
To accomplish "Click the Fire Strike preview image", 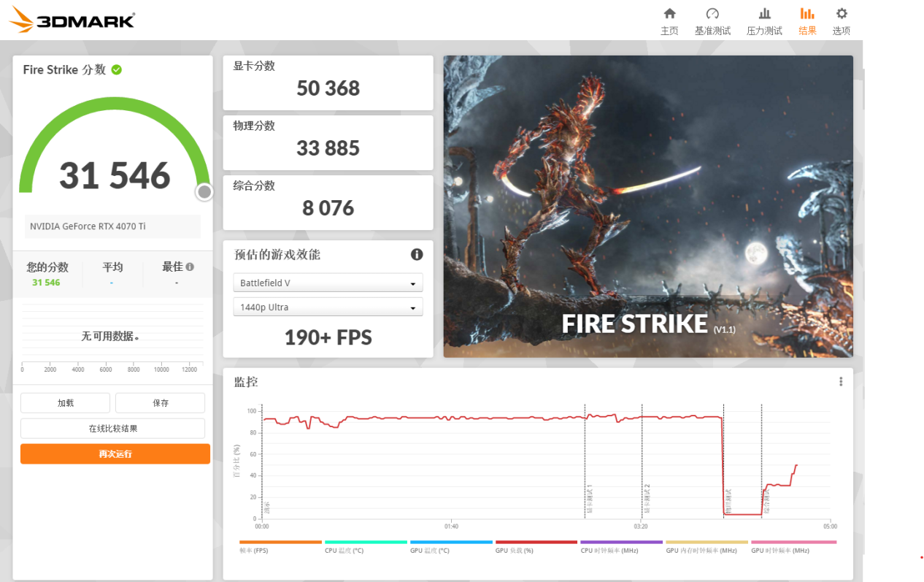I will click(648, 207).
